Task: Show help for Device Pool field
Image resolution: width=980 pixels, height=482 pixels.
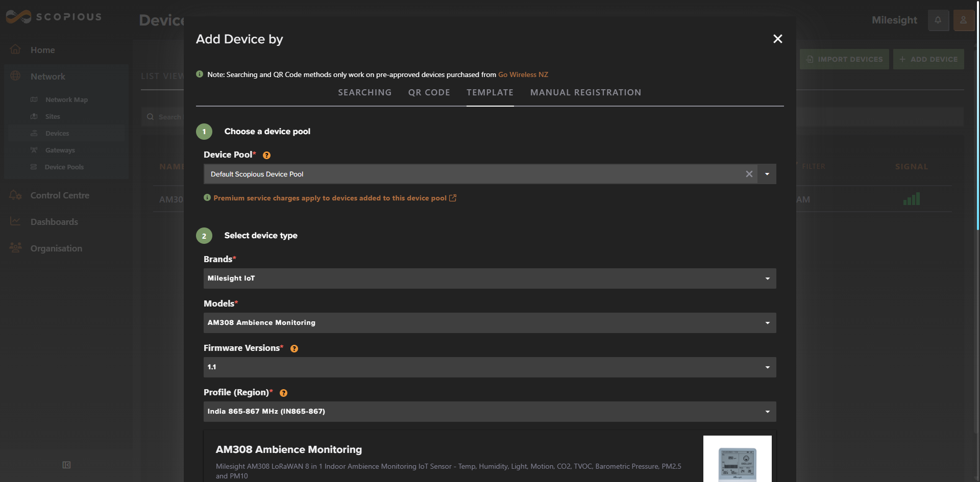Action: 266,155
